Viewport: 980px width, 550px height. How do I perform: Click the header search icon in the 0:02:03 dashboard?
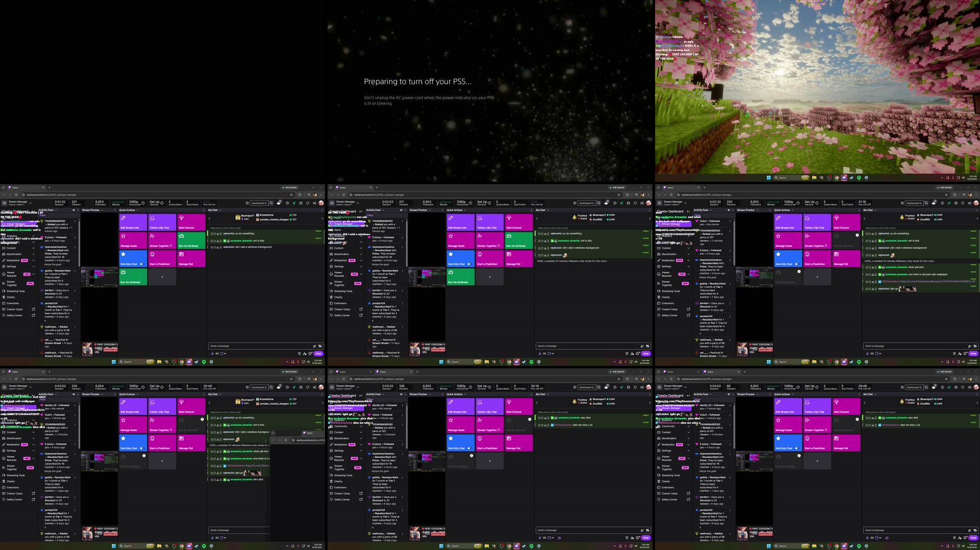click(599, 203)
